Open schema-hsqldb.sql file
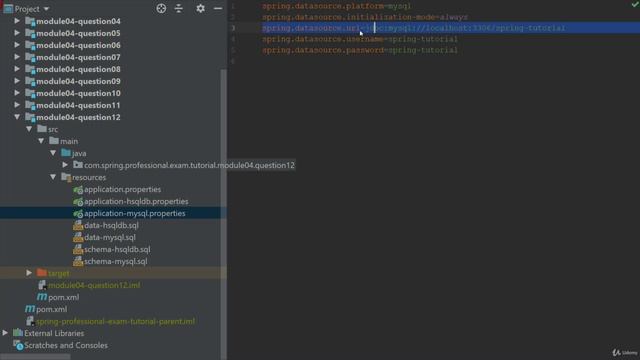 tap(117, 249)
